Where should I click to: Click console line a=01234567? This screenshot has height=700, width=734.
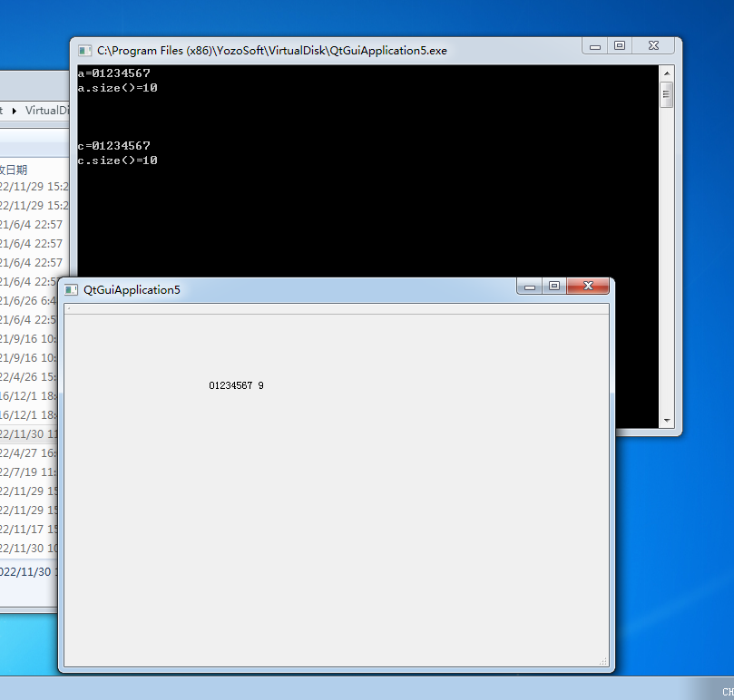pyautogui.click(x=113, y=73)
